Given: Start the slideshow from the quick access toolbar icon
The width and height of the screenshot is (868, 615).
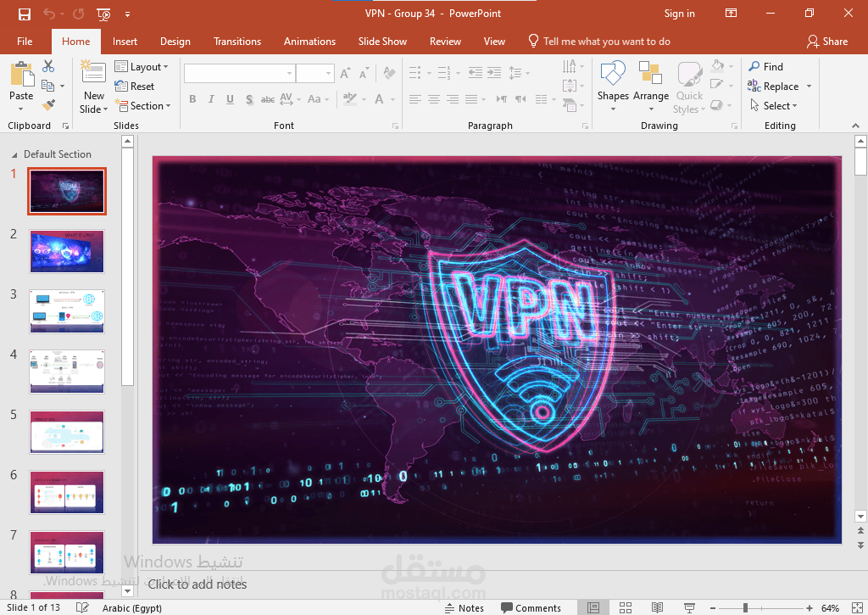Looking at the screenshot, I should pos(103,14).
